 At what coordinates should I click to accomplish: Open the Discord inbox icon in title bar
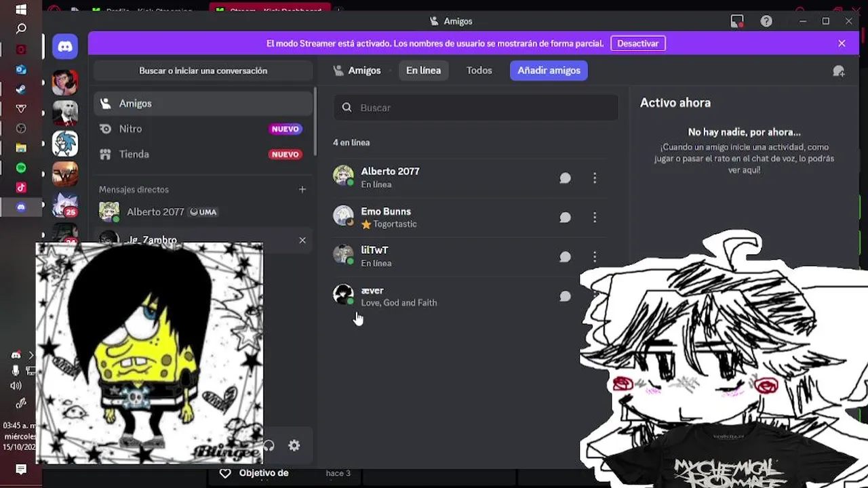tap(737, 21)
